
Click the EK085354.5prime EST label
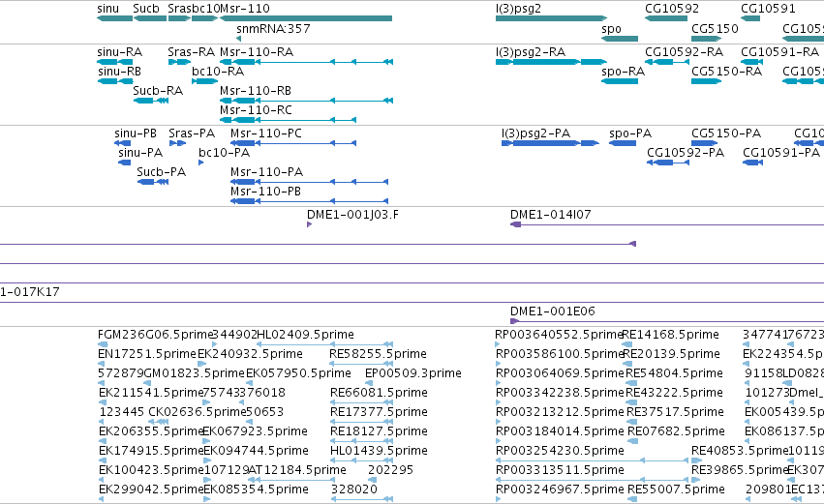pos(256,489)
